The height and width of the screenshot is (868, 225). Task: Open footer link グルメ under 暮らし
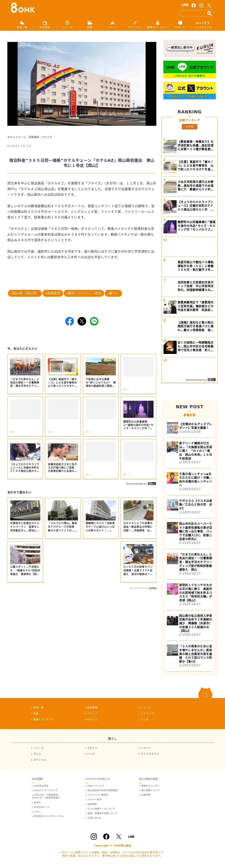click(x=36, y=754)
